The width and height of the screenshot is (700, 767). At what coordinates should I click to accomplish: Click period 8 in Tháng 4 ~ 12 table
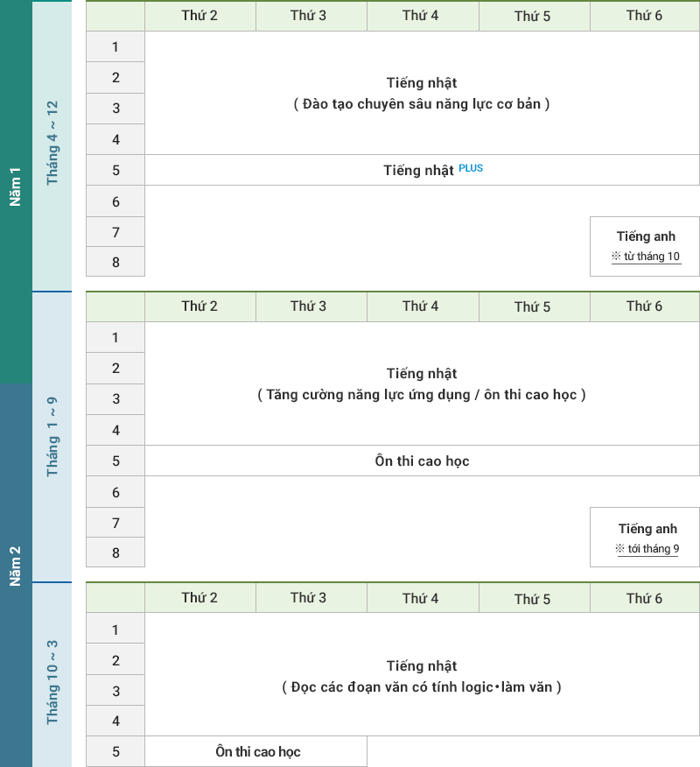(x=115, y=262)
